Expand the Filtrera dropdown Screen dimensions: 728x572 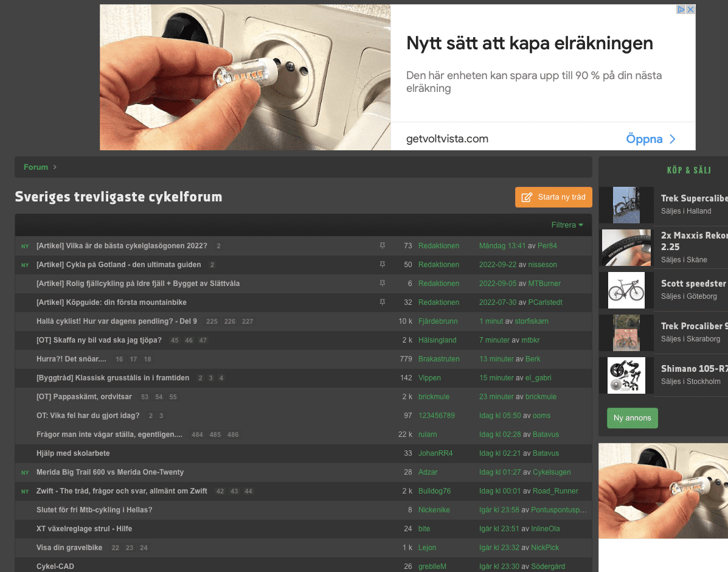tap(567, 225)
